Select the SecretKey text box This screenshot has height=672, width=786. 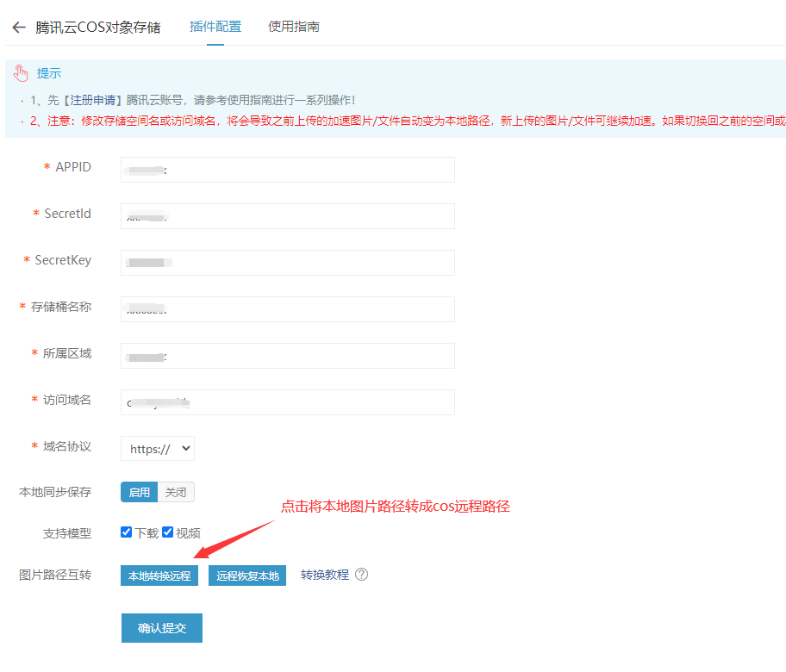288,263
